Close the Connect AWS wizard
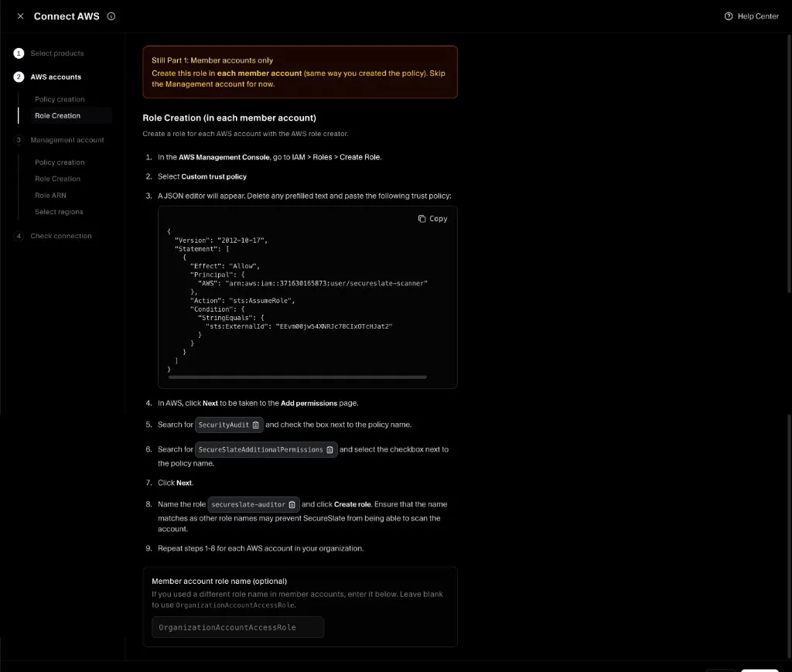Image resolution: width=792 pixels, height=672 pixels. tap(20, 16)
